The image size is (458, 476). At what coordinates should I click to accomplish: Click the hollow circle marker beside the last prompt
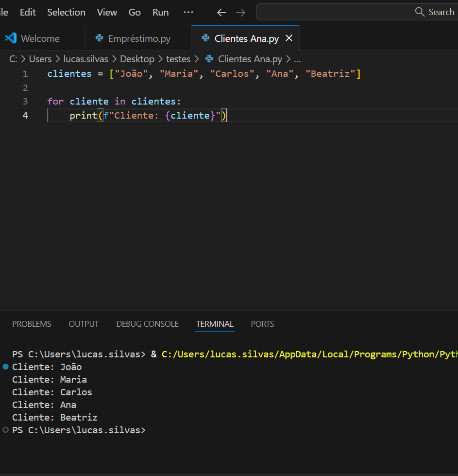pyautogui.click(x=5, y=430)
